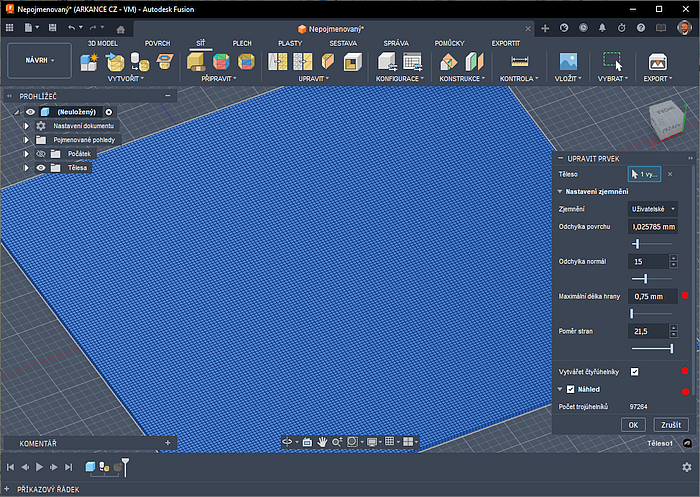
Task: Select the Pan hand tool in navigation bar
Action: coord(322,441)
